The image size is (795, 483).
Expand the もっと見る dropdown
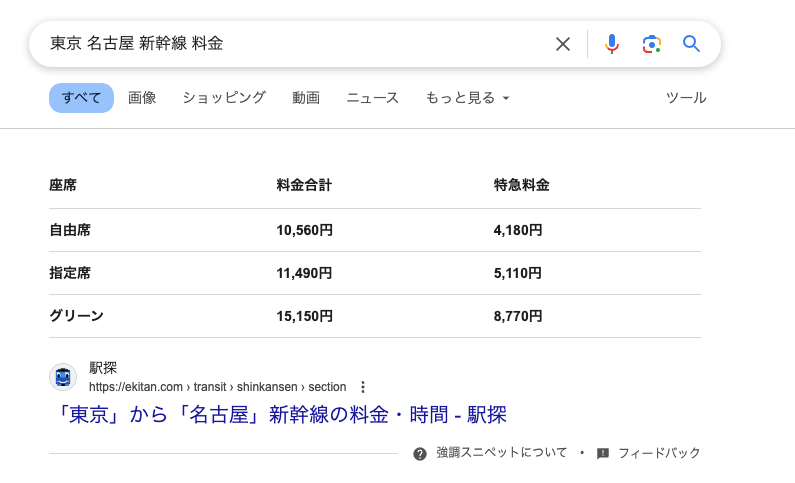point(467,98)
